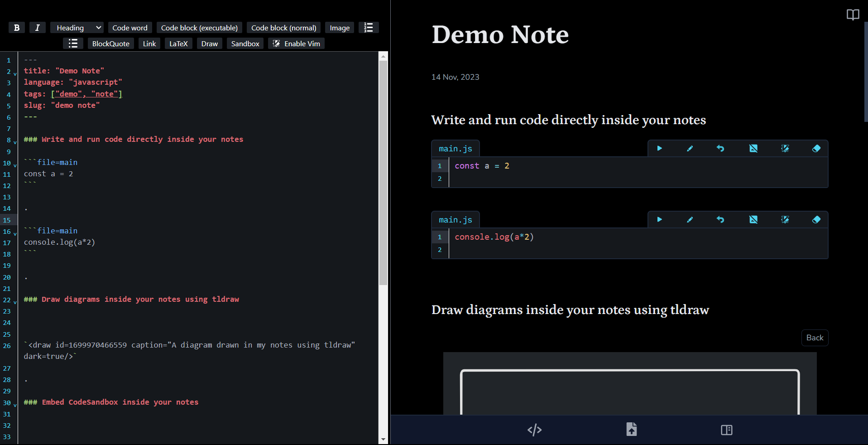Click the code view icon in bottom bar
The width and height of the screenshot is (868, 445).
(534, 430)
